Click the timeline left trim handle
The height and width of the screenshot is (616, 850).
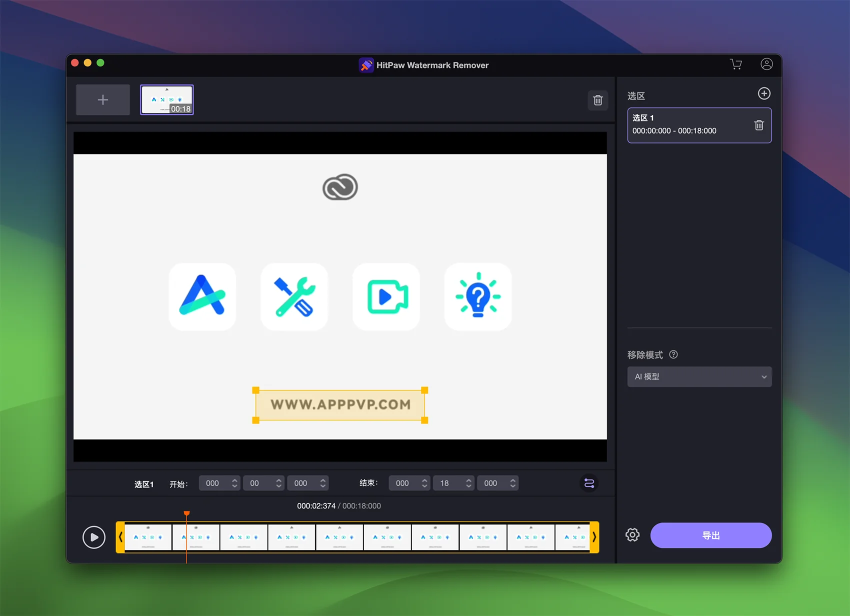click(x=120, y=537)
